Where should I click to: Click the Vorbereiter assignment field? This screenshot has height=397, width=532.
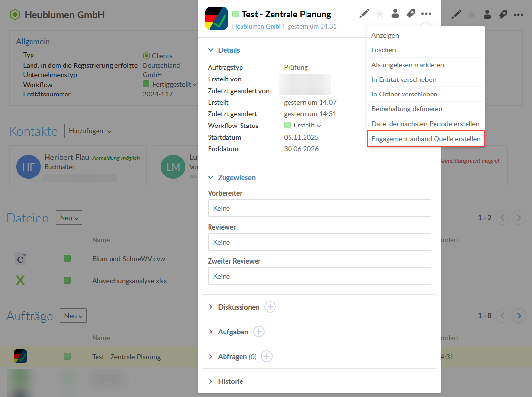[319, 208]
